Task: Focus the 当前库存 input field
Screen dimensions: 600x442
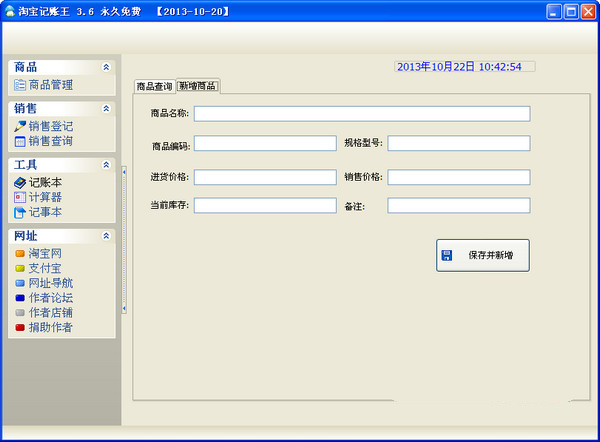Action: 265,206
